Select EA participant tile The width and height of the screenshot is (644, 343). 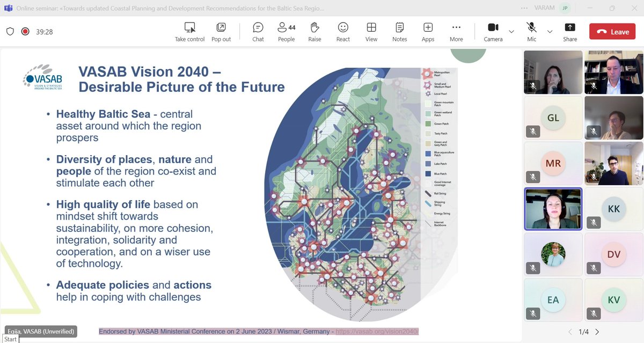coord(553,300)
